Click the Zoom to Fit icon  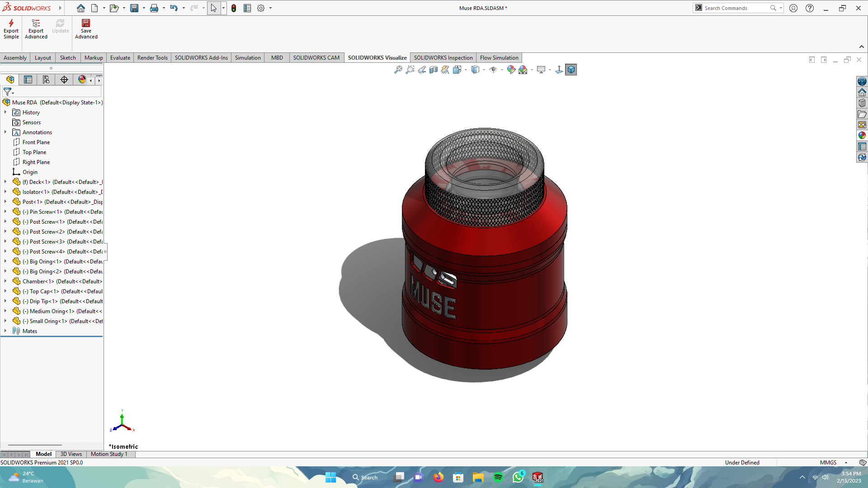(x=398, y=70)
